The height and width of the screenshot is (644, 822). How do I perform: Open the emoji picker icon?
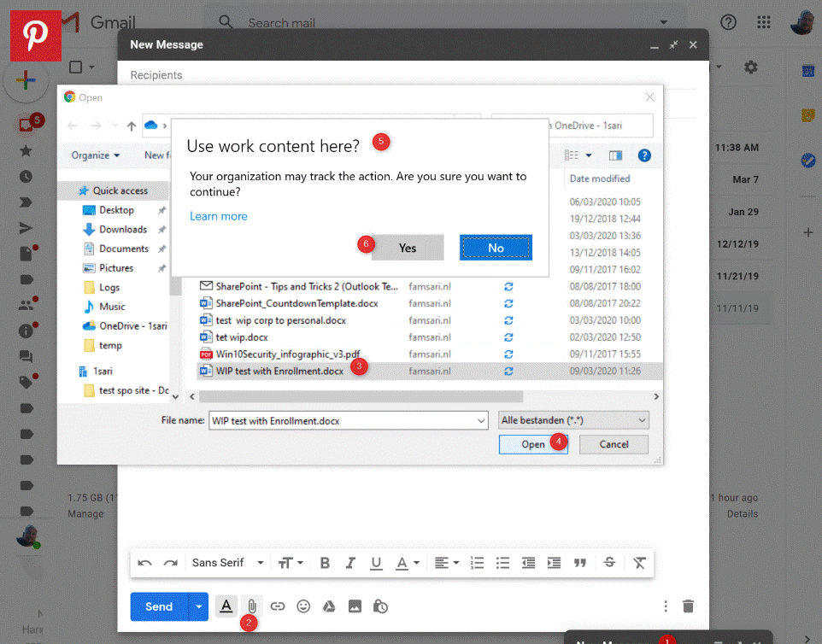[303, 606]
